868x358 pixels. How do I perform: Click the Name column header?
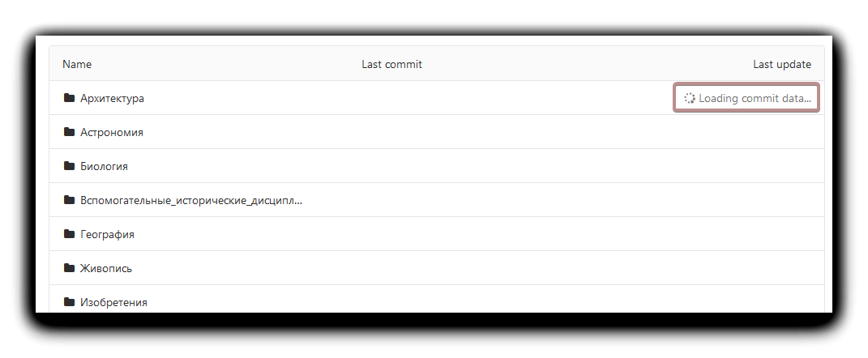(x=77, y=64)
